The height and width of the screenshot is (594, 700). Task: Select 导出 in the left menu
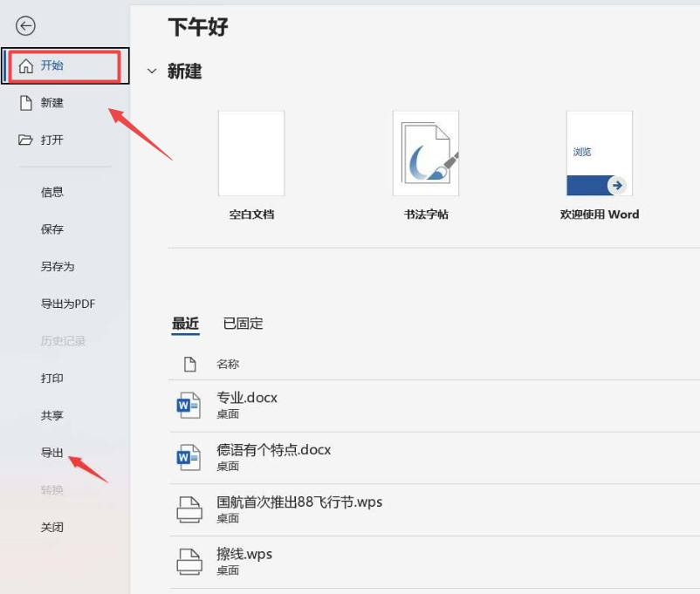(52, 453)
